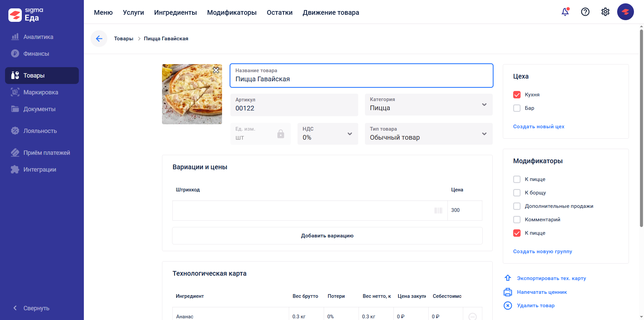The width and height of the screenshot is (644, 320).
Task: Click the help question mark icon
Action: click(585, 12)
